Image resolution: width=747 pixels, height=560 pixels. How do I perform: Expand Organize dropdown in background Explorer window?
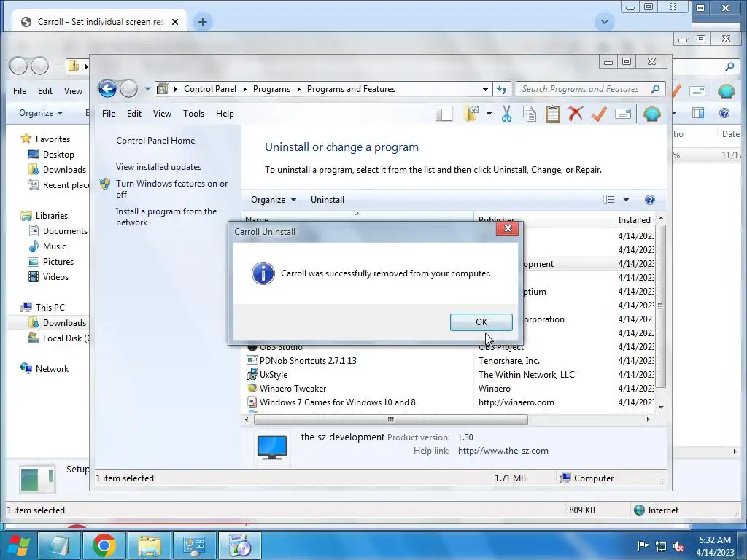coord(41,113)
